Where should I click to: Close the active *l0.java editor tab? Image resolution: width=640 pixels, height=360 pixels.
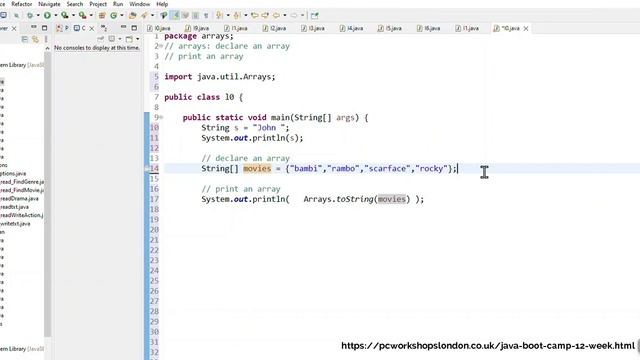(x=526, y=28)
